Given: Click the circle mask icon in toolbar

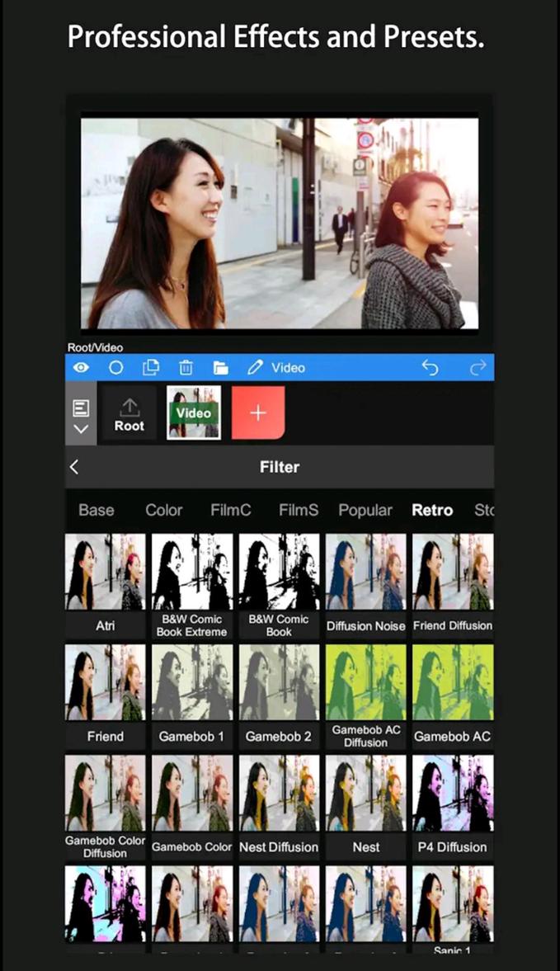Looking at the screenshot, I should click(x=115, y=368).
